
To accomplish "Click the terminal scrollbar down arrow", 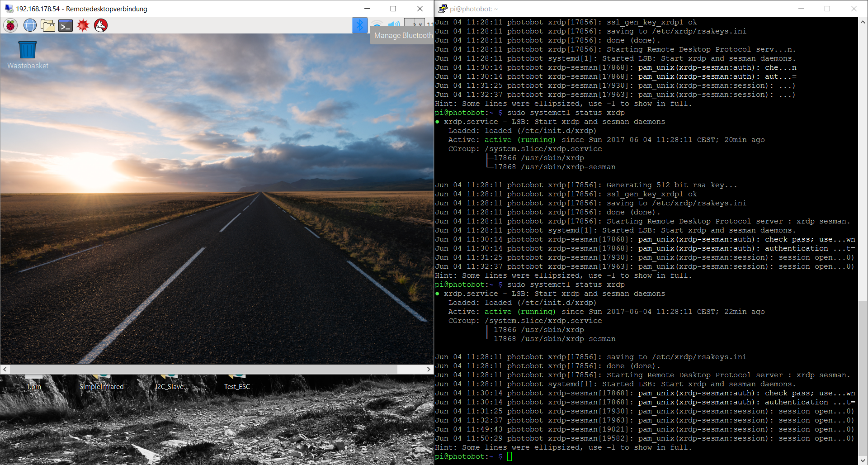I will [863, 460].
